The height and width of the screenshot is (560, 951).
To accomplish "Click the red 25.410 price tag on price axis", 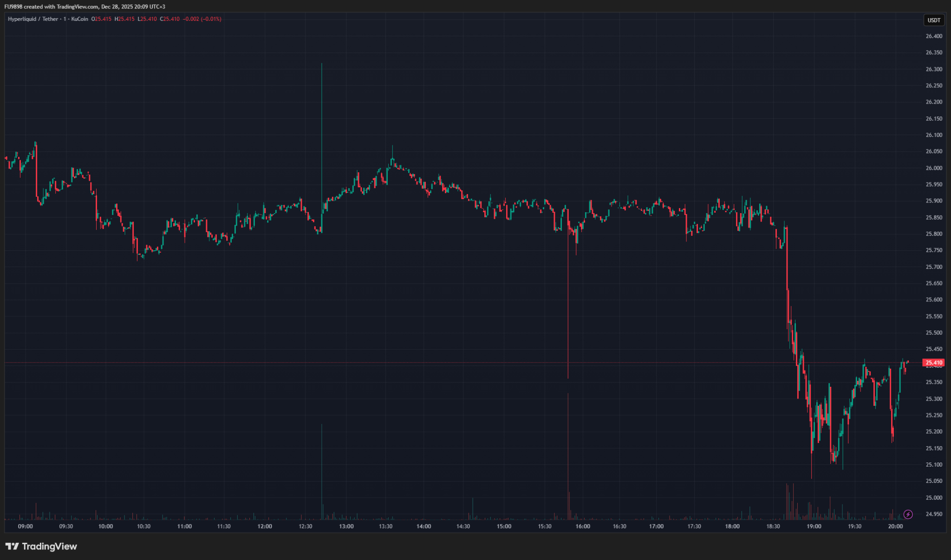I will point(933,363).
